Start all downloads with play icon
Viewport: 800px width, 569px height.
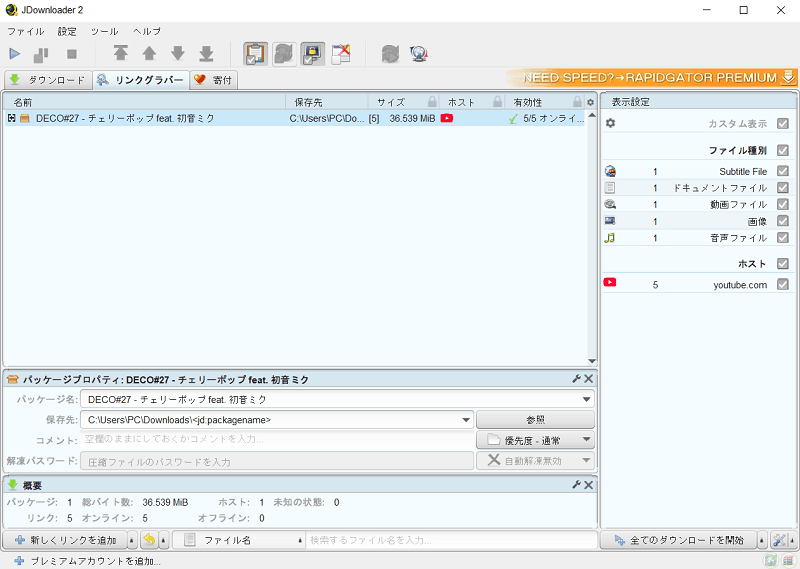[x=15, y=54]
